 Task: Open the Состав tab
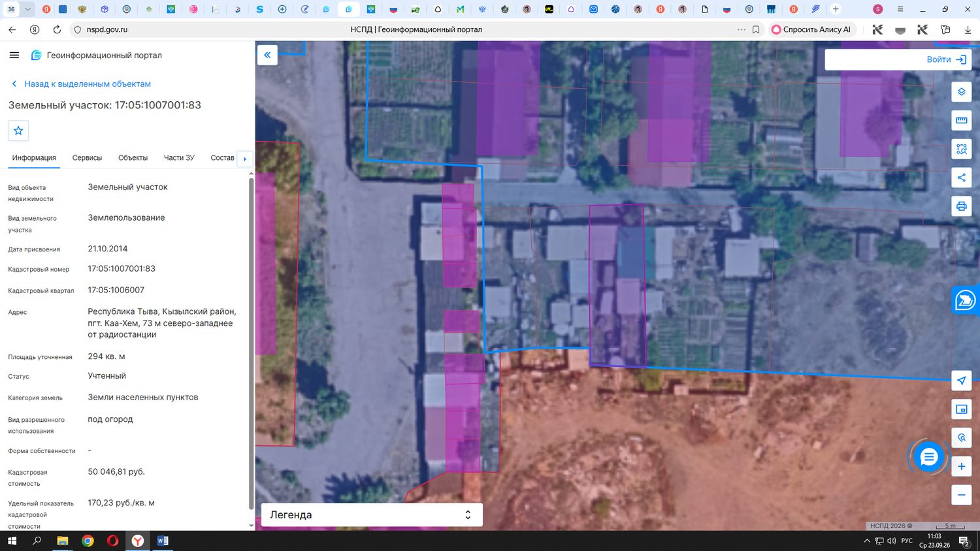tap(222, 158)
